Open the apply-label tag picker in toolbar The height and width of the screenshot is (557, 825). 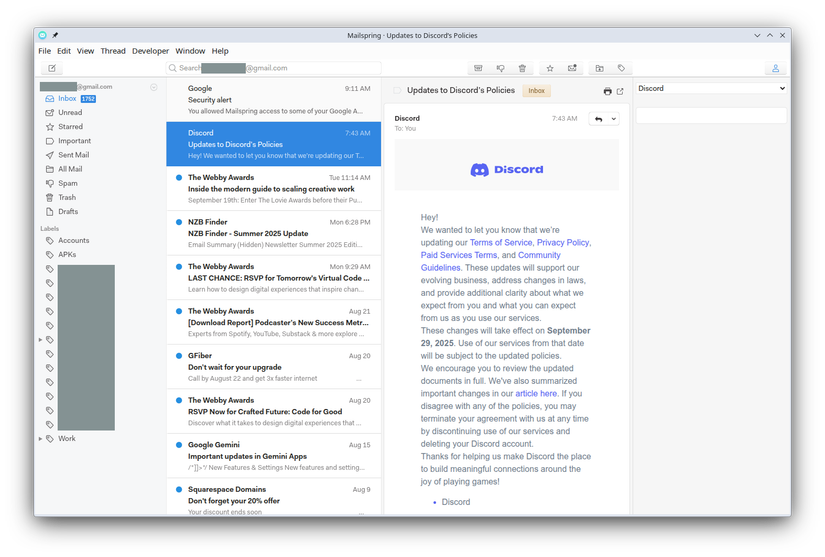(x=621, y=68)
